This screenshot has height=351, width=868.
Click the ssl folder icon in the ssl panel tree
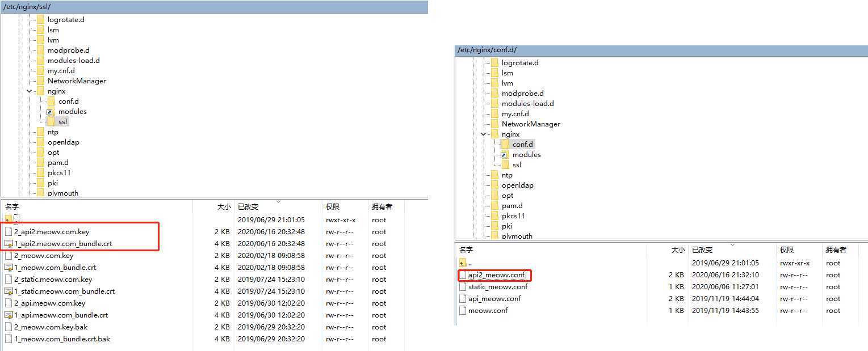point(51,122)
